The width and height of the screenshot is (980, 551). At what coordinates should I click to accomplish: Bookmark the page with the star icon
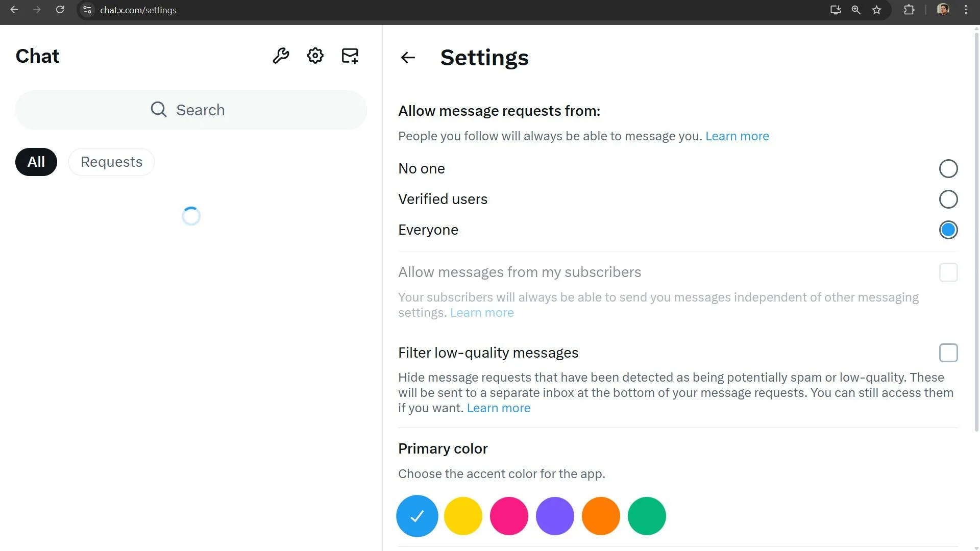876,10
